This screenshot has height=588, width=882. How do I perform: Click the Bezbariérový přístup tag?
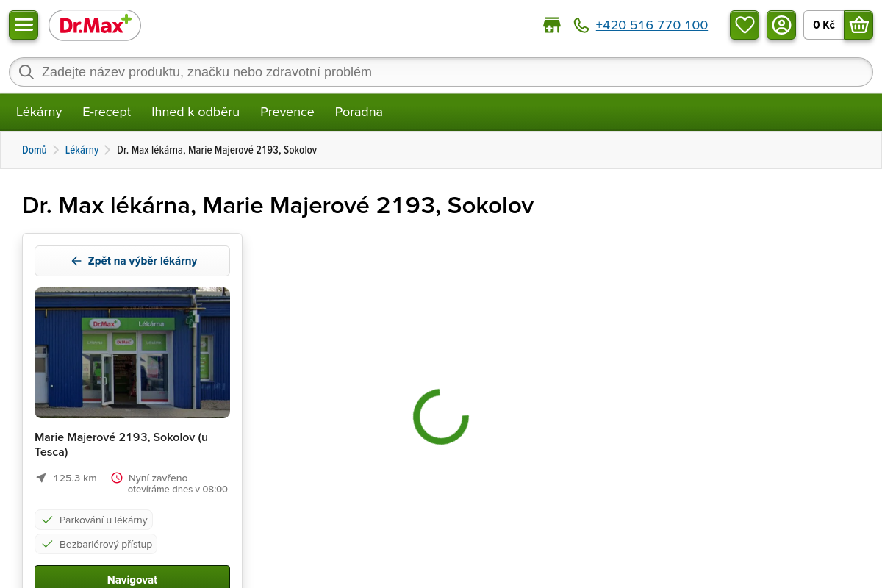(x=96, y=544)
